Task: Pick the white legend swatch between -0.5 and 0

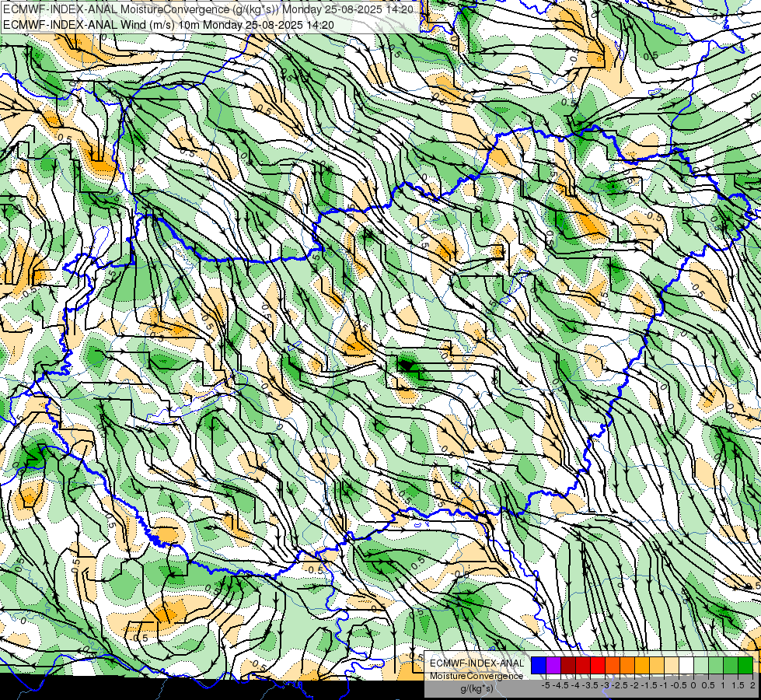Action: [x=686, y=666]
